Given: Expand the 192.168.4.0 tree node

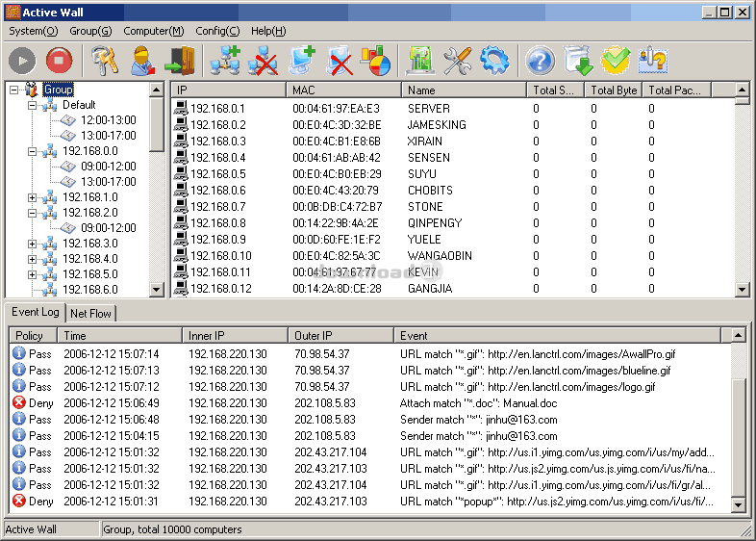Looking at the screenshot, I should point(33,259).
